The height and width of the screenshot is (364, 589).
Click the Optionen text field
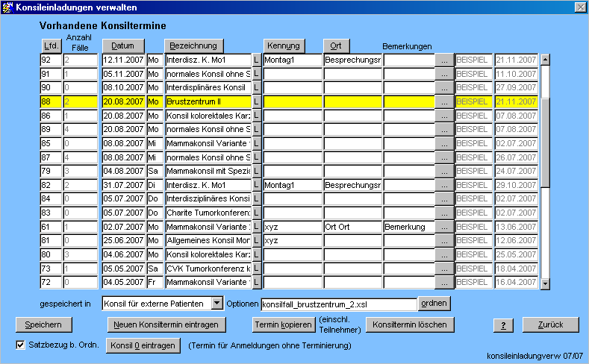(338, 304)
